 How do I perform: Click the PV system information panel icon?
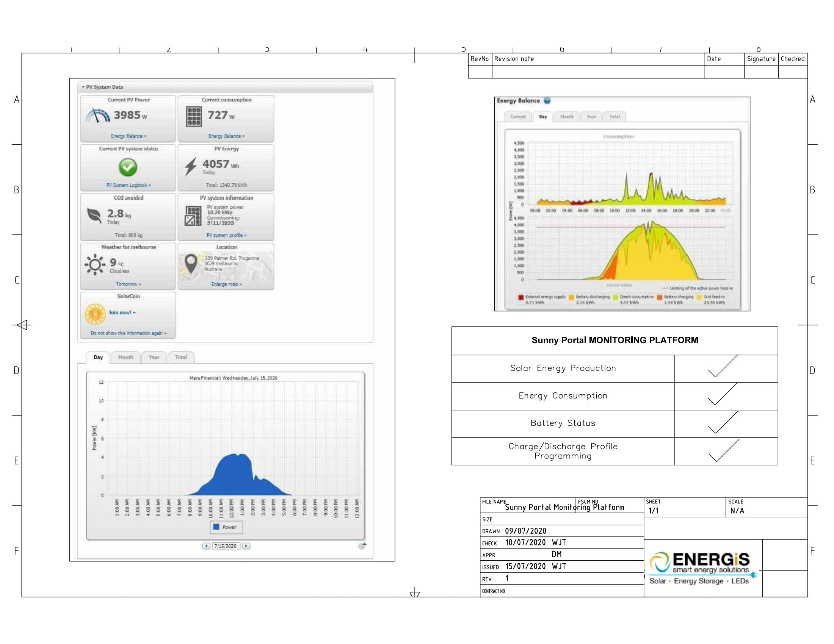coord(193,216)
